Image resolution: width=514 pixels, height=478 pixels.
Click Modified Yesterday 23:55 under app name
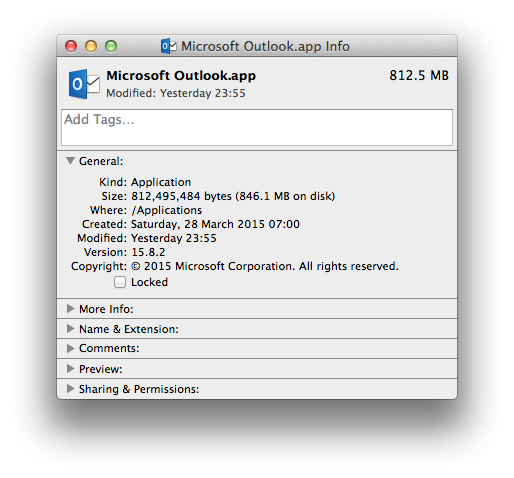tap(176, 93)
